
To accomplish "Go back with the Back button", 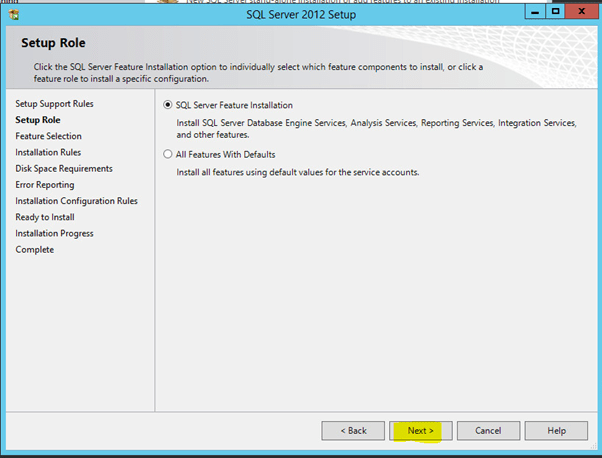I will click(x=353, y=430).
